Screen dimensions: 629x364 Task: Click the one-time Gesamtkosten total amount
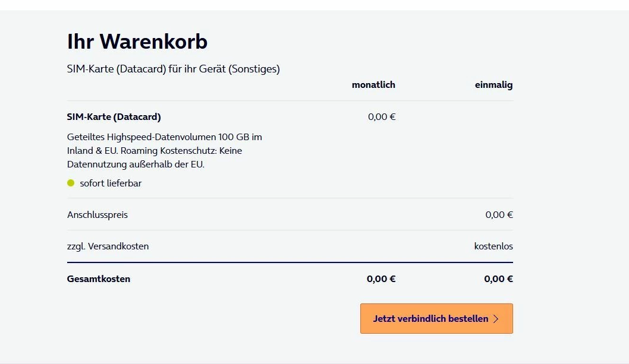click(498, 278)
